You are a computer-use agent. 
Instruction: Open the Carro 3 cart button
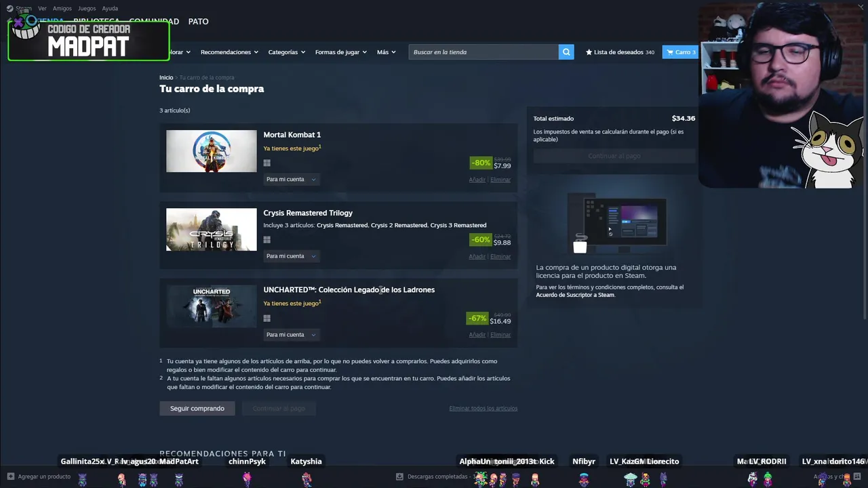tap(681, 52)
